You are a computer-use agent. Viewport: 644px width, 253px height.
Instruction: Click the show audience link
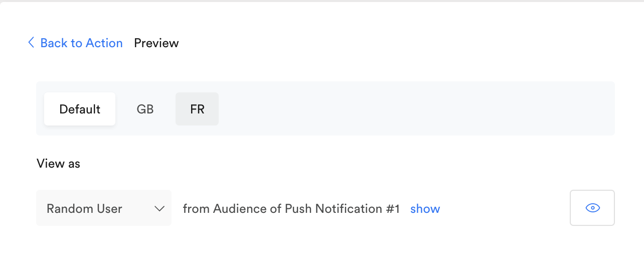click(425, 208)
